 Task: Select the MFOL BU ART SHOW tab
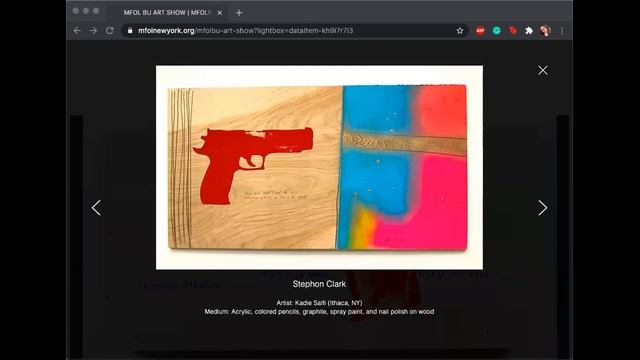pos(167,13)
